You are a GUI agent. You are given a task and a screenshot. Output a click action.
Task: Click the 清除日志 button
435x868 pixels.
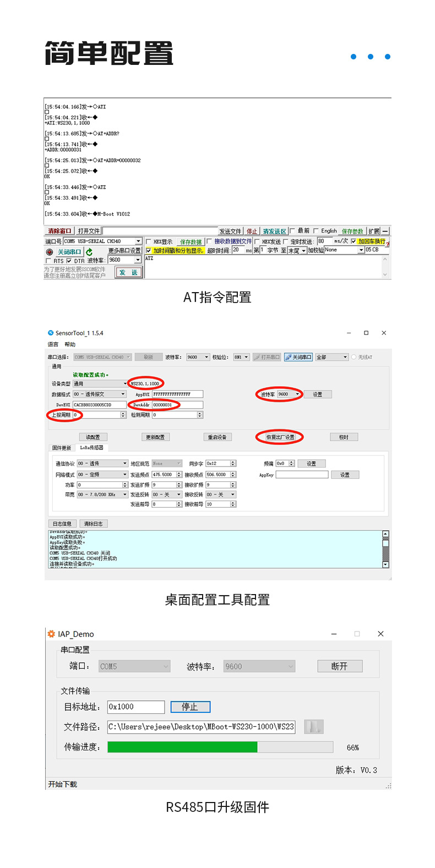click(x=93, y=524)
